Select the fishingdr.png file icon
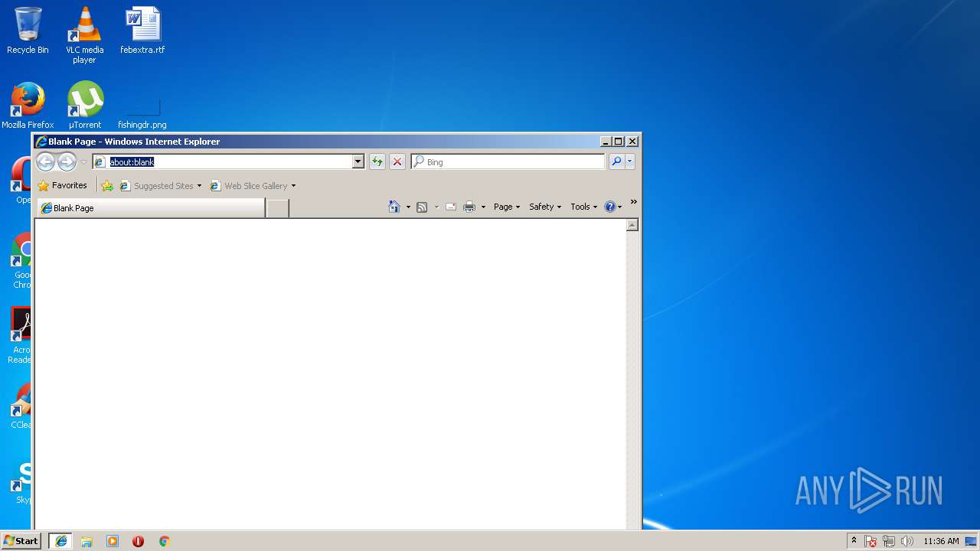The width and height of the screenshot is (980, 551). [142, 112]
